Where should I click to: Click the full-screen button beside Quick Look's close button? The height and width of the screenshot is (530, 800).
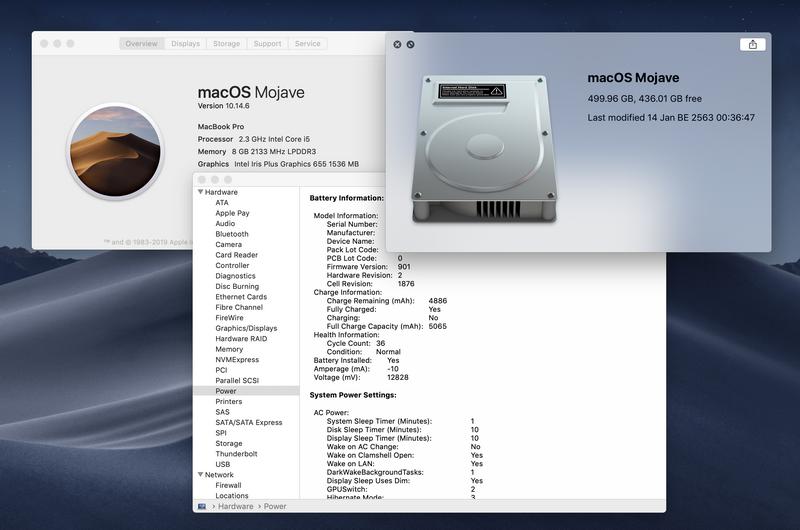411,44
